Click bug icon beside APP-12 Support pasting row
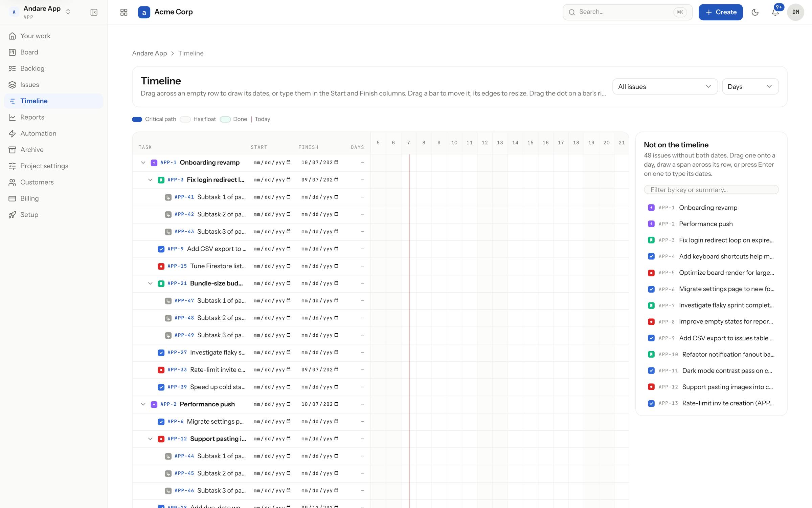Viewport: 812px width, 508px height. coord(161,439)
